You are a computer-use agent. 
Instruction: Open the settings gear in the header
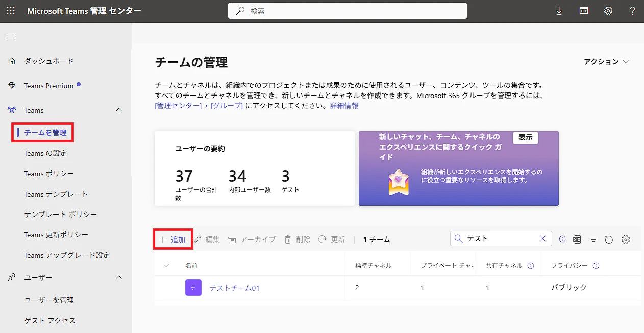[x=608, y=11]
